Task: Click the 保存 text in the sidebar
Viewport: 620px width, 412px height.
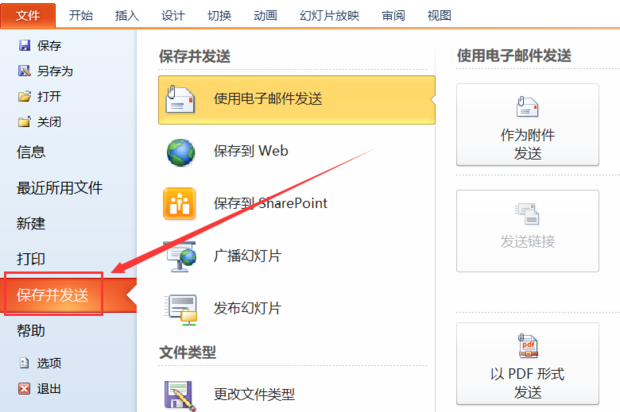Action: pyautogui.click(x=49, y=46)
